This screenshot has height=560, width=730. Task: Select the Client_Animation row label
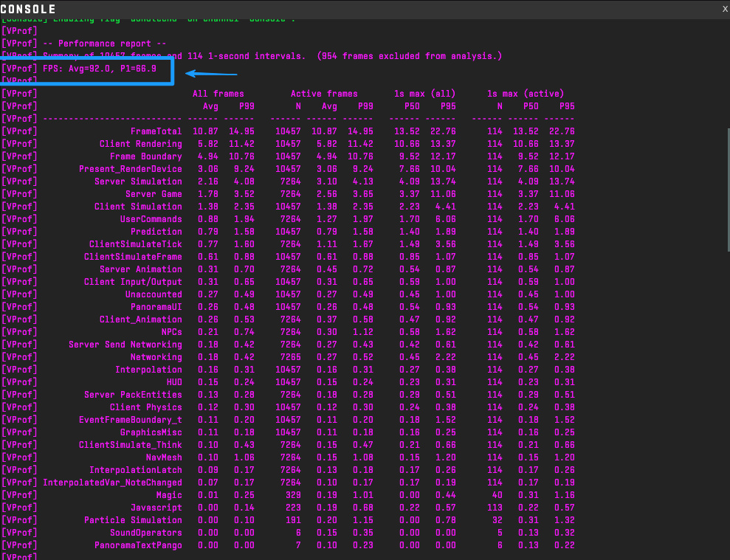pyautogui.click(x=140, y=320)
